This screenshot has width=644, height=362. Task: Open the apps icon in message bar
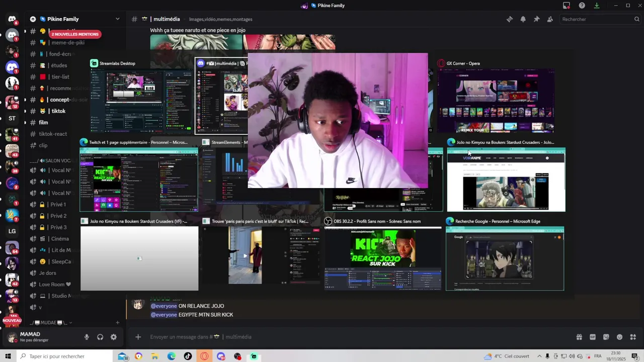(633, 337)
